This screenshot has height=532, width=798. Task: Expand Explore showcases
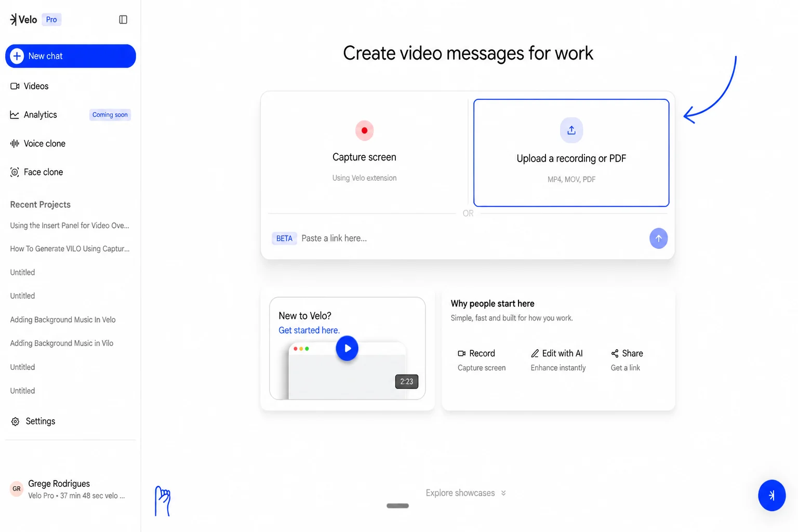coord(465,493)
